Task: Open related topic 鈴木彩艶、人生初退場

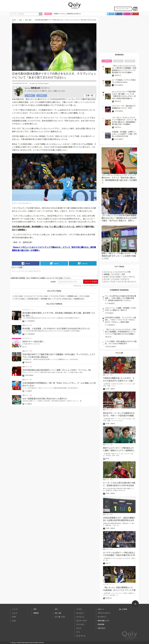Action: click(x=56, y=329)
